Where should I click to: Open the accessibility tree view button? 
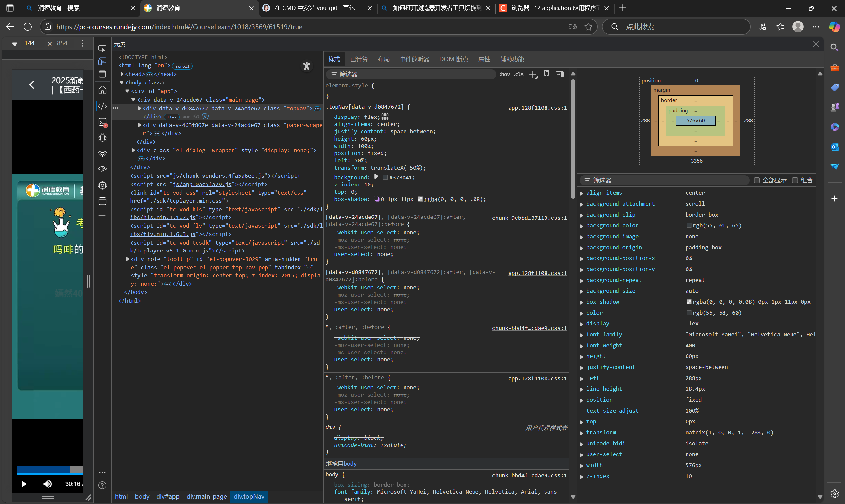306,66
